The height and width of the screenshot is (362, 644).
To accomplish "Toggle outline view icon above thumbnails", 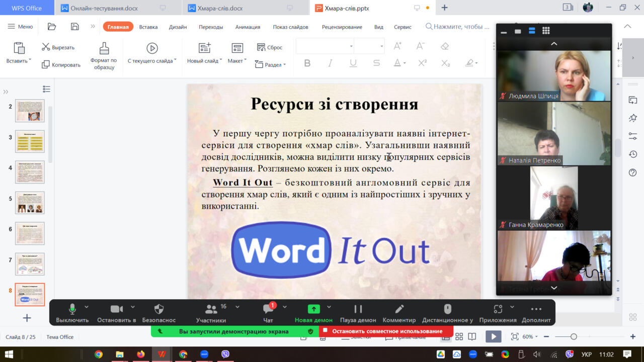I will (x=46, y=89).
